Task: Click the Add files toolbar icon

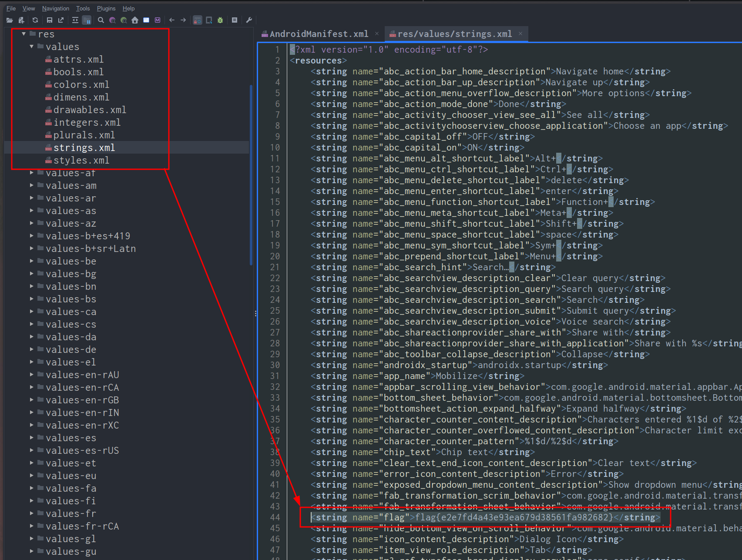Action: point(21,20)
